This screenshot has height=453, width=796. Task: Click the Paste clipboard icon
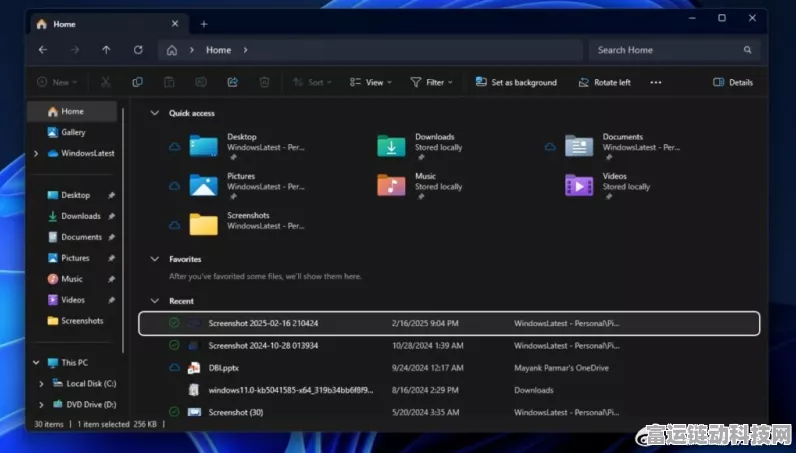tap(169, 82)
